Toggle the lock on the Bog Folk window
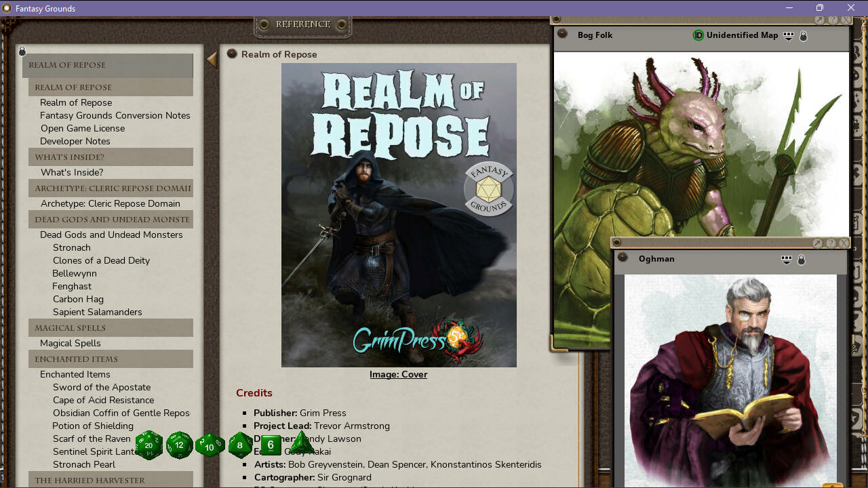This screenshot has width=868, height=488. click(x=803, y=35)
